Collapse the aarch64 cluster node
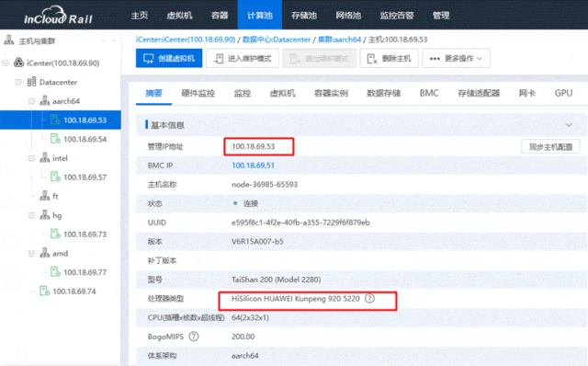The height and width of the screenshot is (366, 588). click(31, 101)
